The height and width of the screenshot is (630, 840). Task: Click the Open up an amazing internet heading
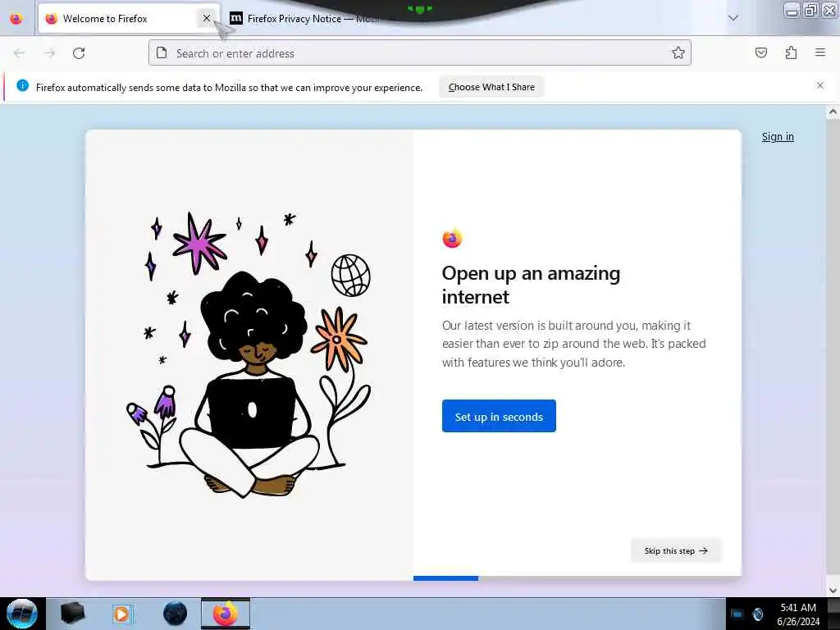tap(531, 285)
